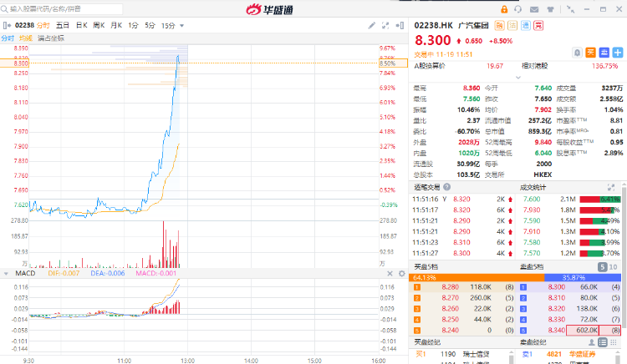The width and height of the screenshot is (627, 364).
Task: Show broker queue person view icon
Action: click(591, 342)
